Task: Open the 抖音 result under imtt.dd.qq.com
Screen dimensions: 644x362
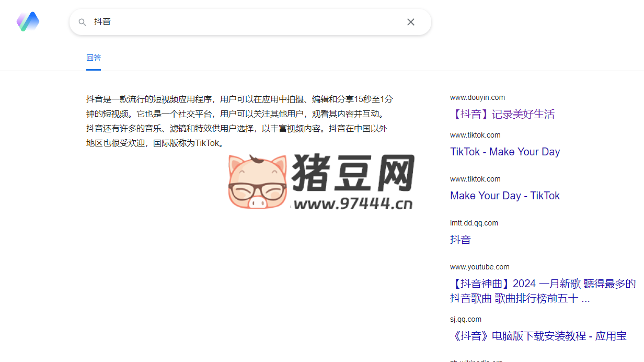Action: 461,240
